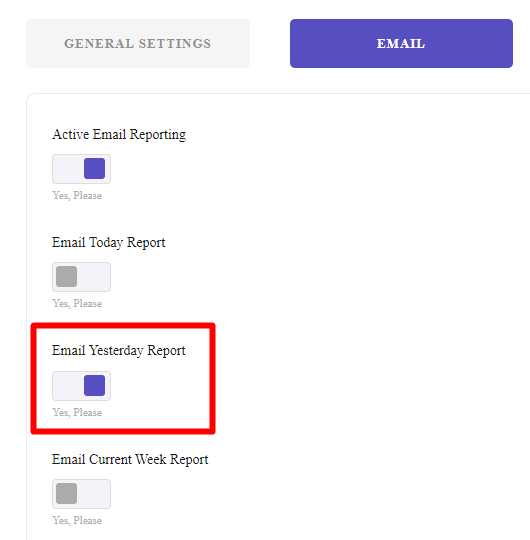Click the purple knob of Email Yesterday Report
The image size is (530, 540).
(94, 385)
